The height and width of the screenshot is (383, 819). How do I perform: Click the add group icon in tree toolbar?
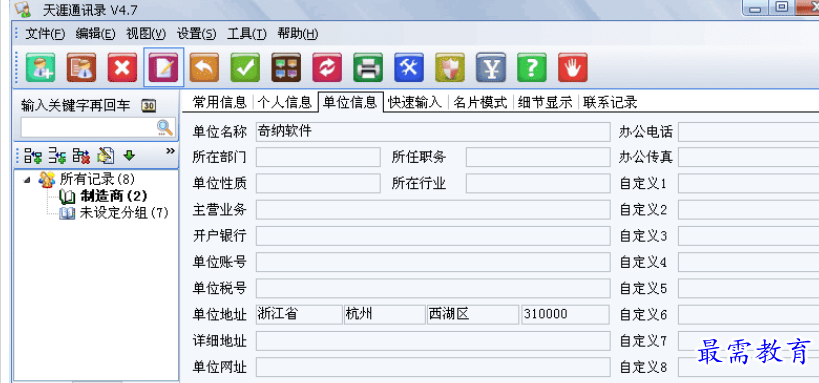tap(33, 155)
